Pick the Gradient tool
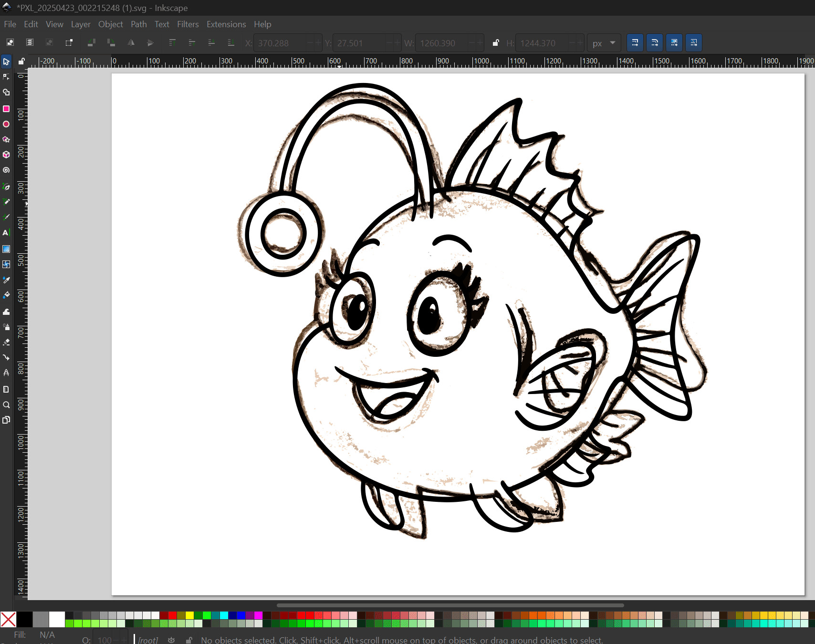This screenshot has width=815, height=644. (6, 249)
